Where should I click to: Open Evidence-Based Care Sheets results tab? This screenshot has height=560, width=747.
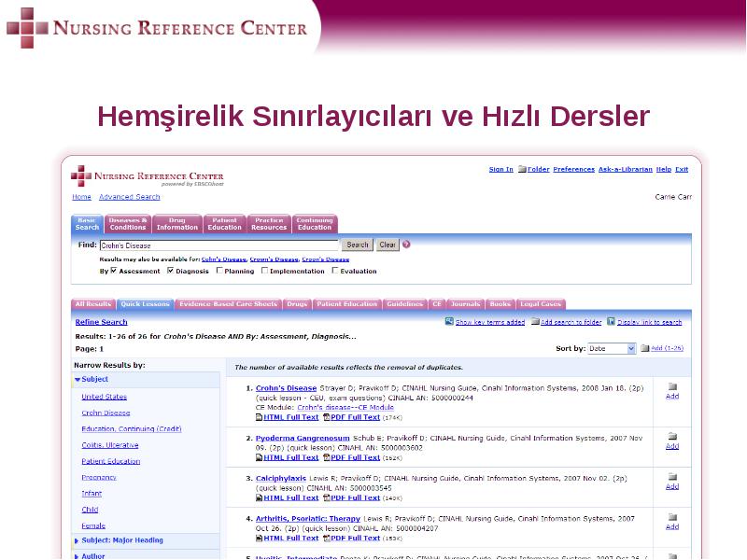[228, 304]
